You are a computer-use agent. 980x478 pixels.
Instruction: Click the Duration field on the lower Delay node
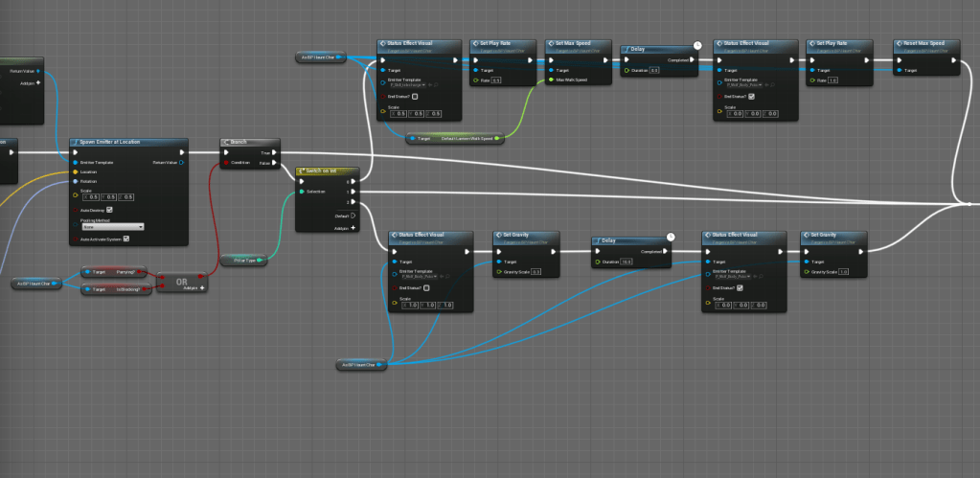(x=627, y=262)
